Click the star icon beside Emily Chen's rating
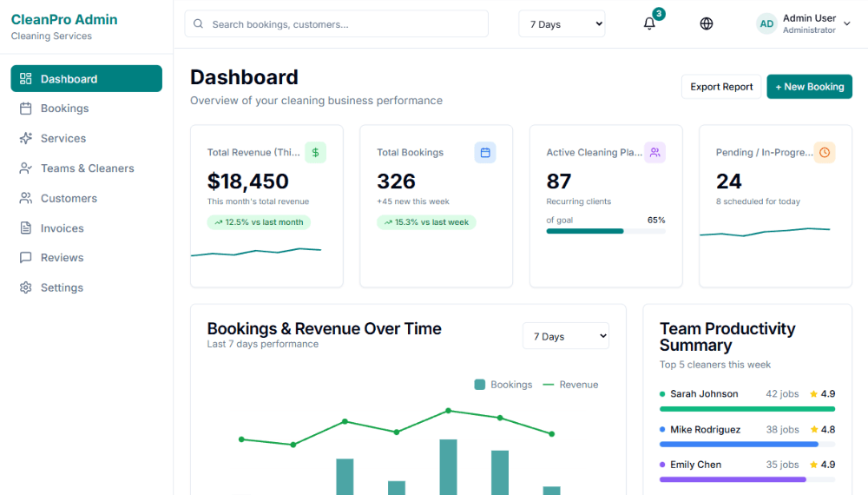Screen dimensions: 868x495 point(814,465)
